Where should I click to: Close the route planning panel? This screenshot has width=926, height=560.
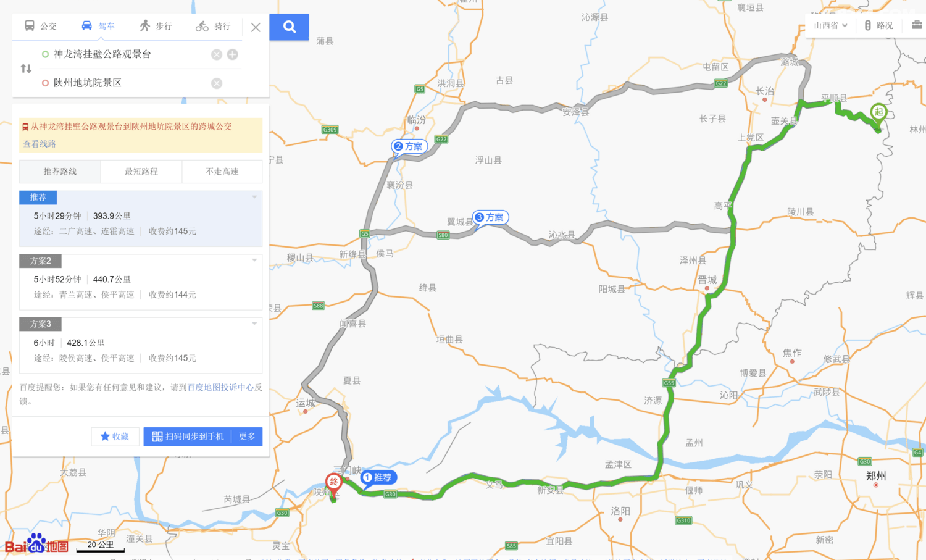pyautogui.click(x=256, y=27)
